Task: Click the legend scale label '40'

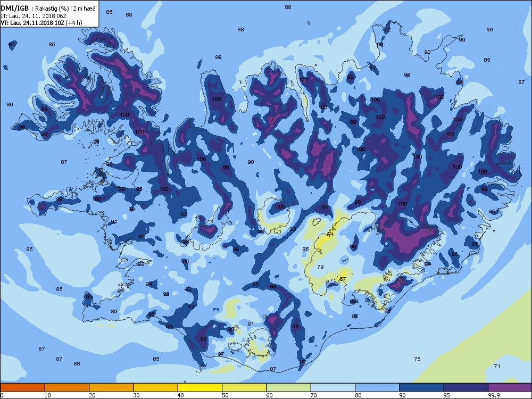Action: pyautogui.click(x=180, y=395)
